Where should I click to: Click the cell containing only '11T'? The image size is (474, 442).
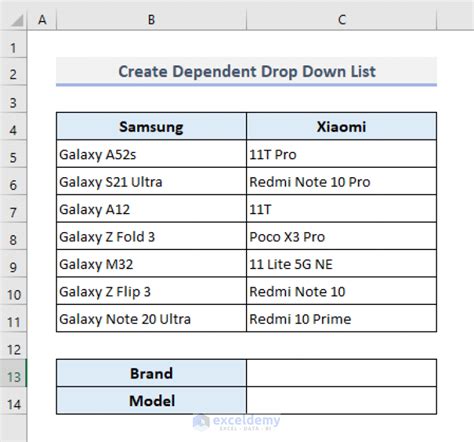[x=341, y=209]
